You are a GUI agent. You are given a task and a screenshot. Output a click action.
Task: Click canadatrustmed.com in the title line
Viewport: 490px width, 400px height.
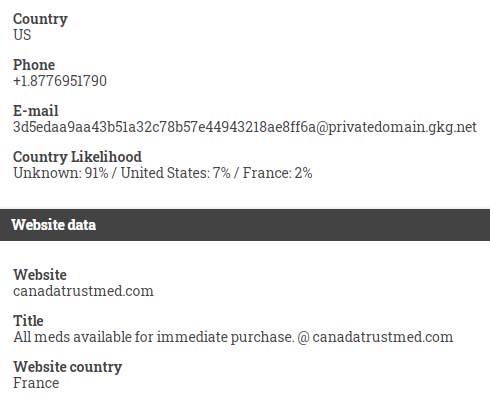click(x=383, y=337)
